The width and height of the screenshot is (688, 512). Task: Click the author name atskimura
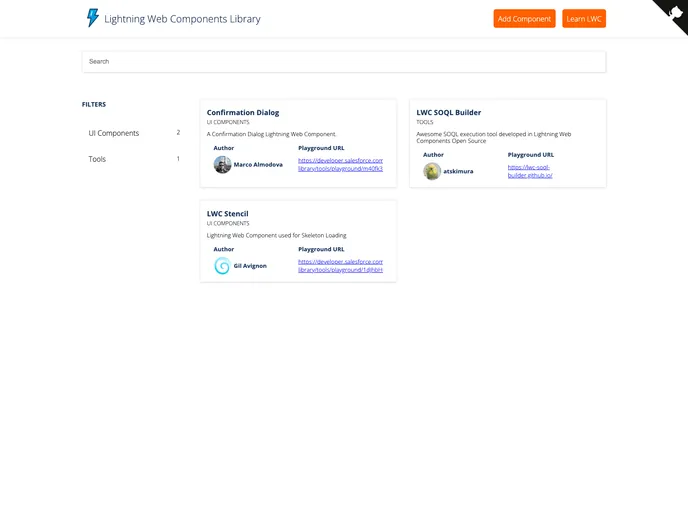point(459,171)
